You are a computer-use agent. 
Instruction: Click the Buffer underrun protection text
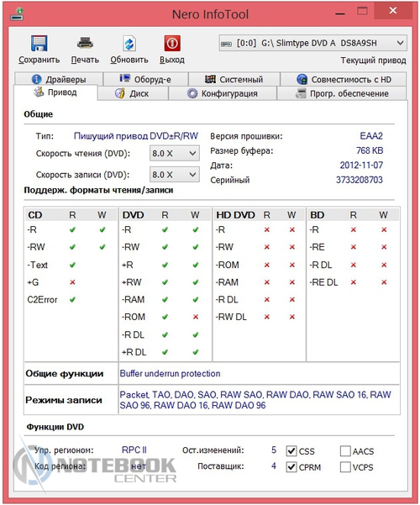[170, 374]
